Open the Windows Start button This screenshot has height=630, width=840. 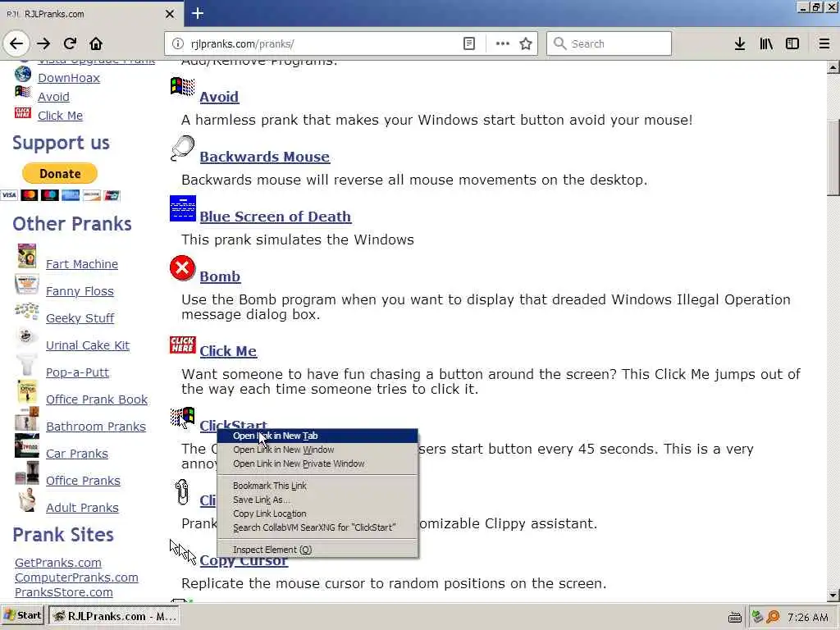point(22,615)
